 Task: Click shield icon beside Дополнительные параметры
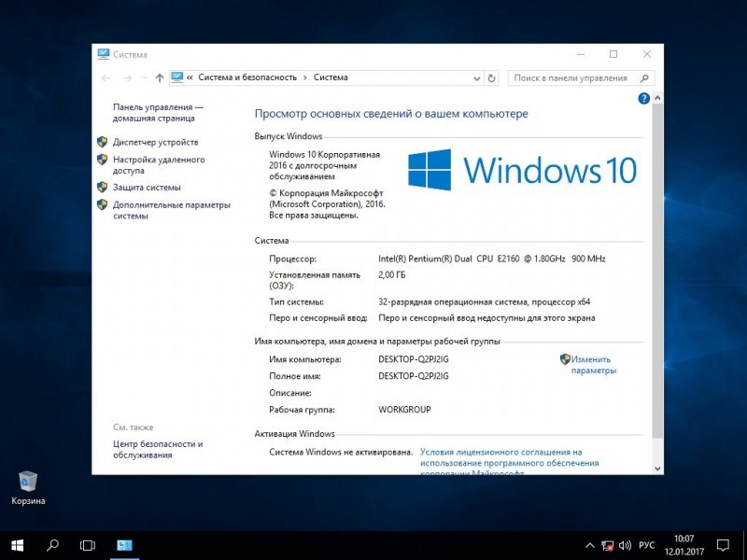coord(102,204)
